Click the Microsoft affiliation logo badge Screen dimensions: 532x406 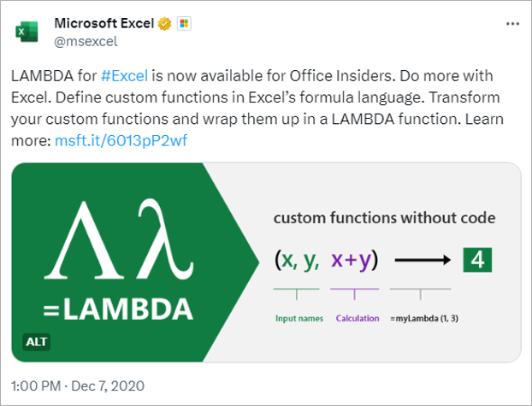184,23
